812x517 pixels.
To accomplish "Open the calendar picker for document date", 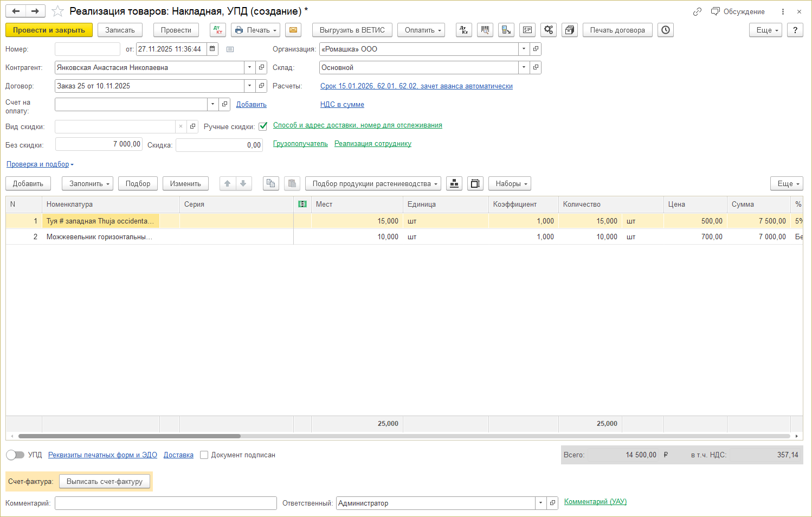I will 212,49.
